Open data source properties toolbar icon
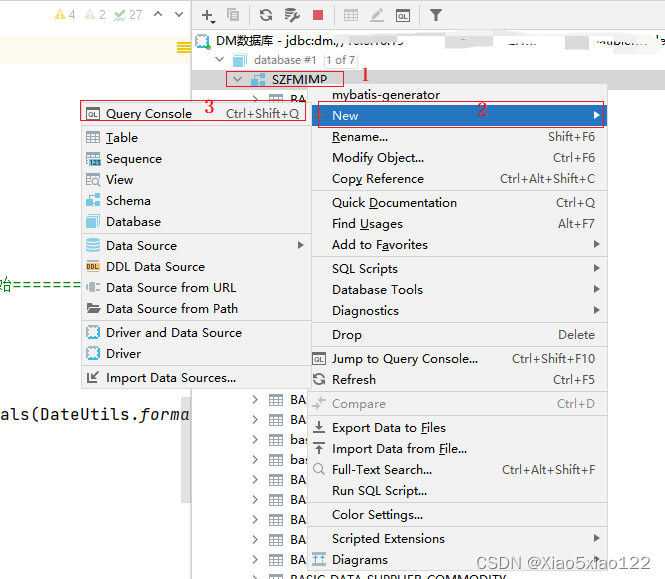The image size is (665, 579). click(x=292, y=15)
